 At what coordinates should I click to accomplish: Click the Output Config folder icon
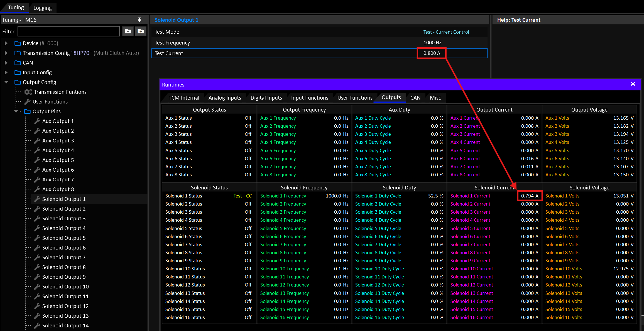coord(18,82)
